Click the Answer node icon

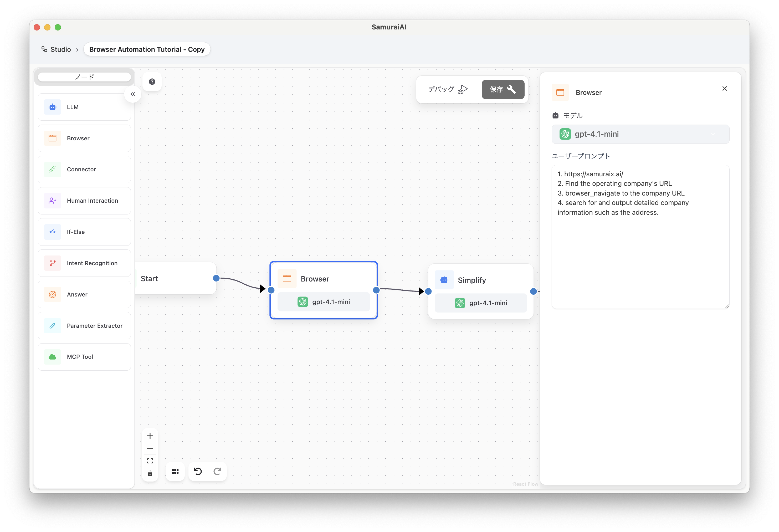[x=52, y=294]
